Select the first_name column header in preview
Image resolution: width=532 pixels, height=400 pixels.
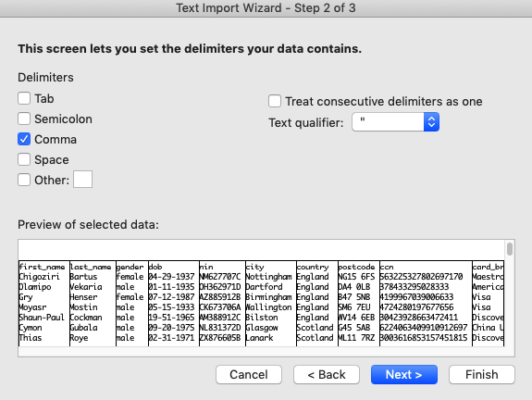42,267
